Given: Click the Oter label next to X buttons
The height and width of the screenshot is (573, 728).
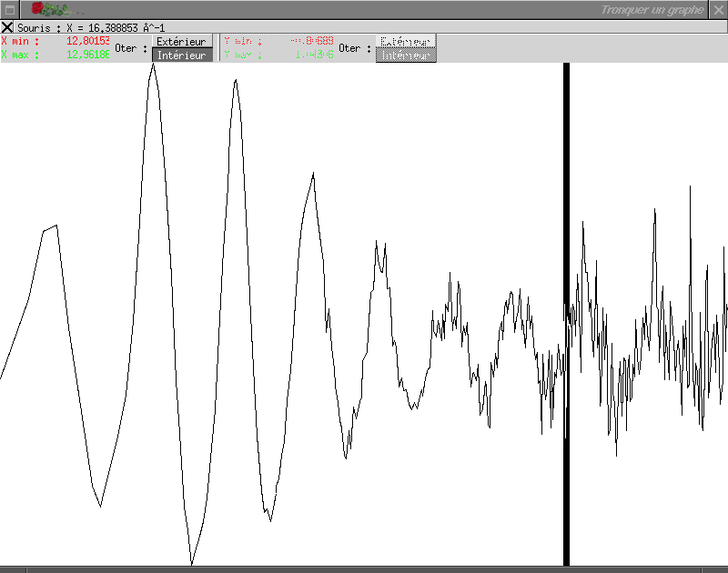Looking at the screenshot, I should pyautogui.click(x=131, y=48).
